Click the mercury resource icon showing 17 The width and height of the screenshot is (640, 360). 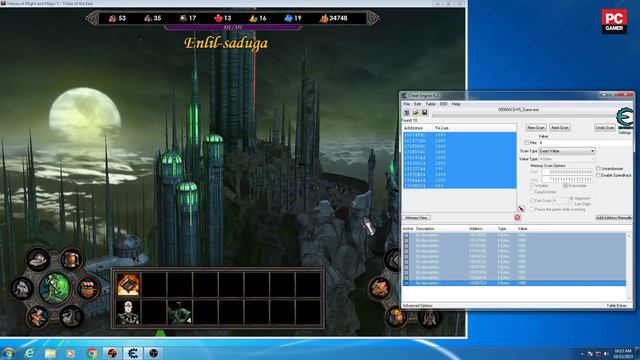183,18
